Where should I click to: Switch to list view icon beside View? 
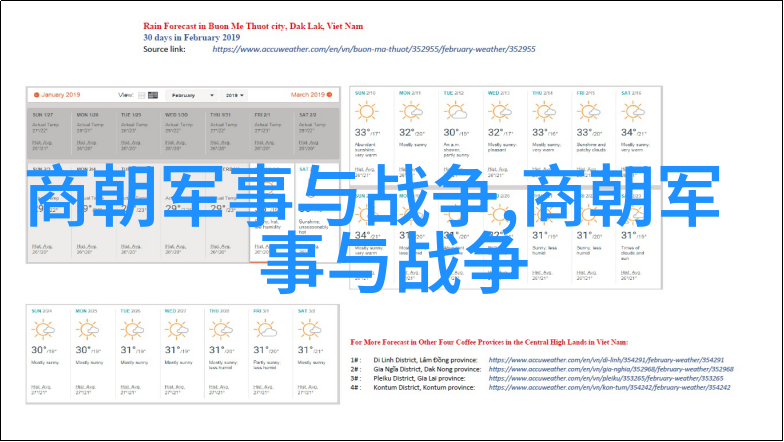point(142,95)
